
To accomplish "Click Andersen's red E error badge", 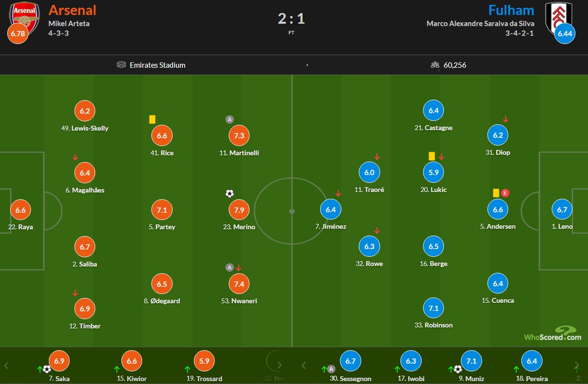I will [x=505, y=193].
